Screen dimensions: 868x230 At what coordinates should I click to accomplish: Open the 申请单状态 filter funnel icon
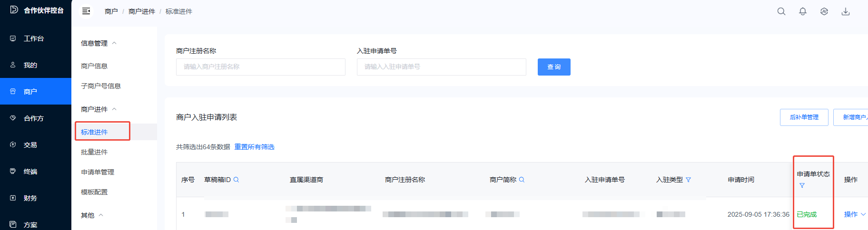coord(802,185)
